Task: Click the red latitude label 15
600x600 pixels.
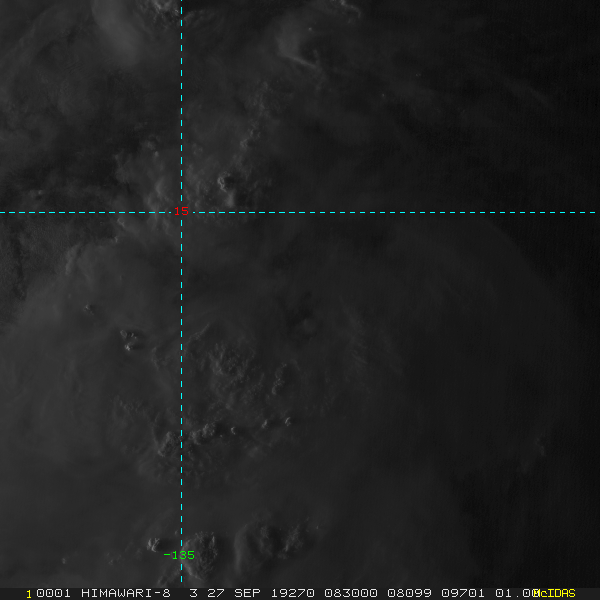Action: pos(181,211)
